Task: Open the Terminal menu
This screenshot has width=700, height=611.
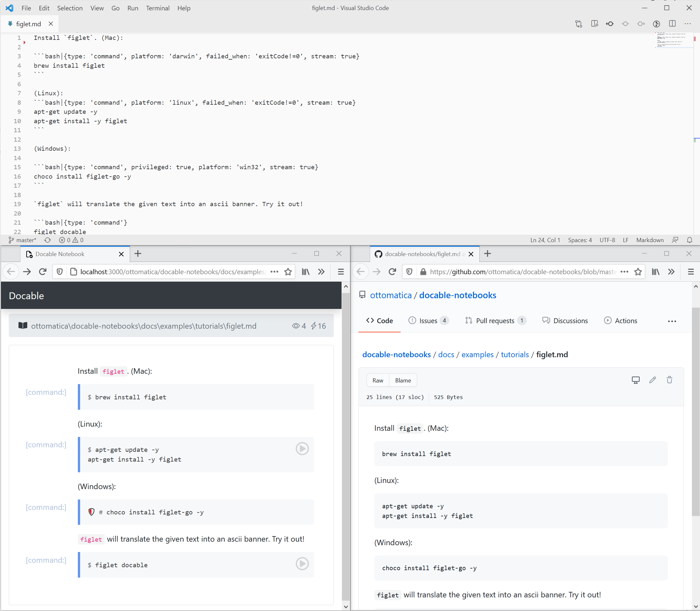Action: tap(157, 8)
